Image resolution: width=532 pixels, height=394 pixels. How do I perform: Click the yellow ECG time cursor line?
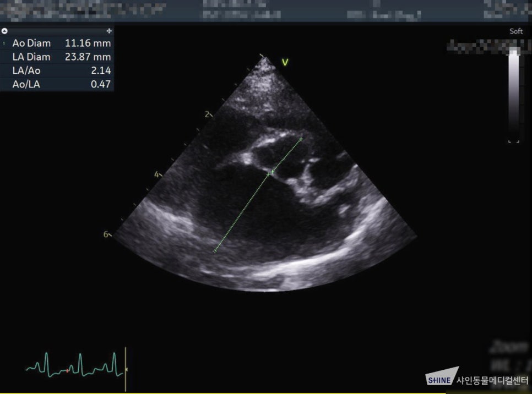[x=126, y=369]
